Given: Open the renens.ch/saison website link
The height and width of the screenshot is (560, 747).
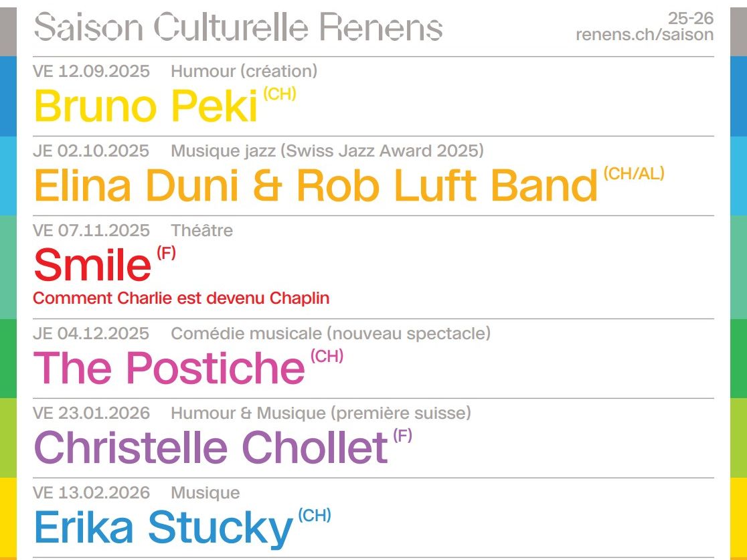Looking at the screenshot, I should click(x=645, y=35).
